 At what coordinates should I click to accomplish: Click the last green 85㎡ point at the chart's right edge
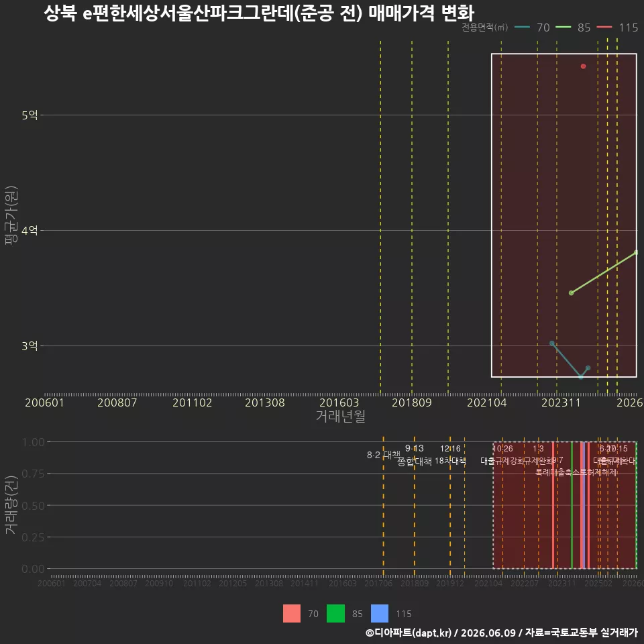pos(636,253)
